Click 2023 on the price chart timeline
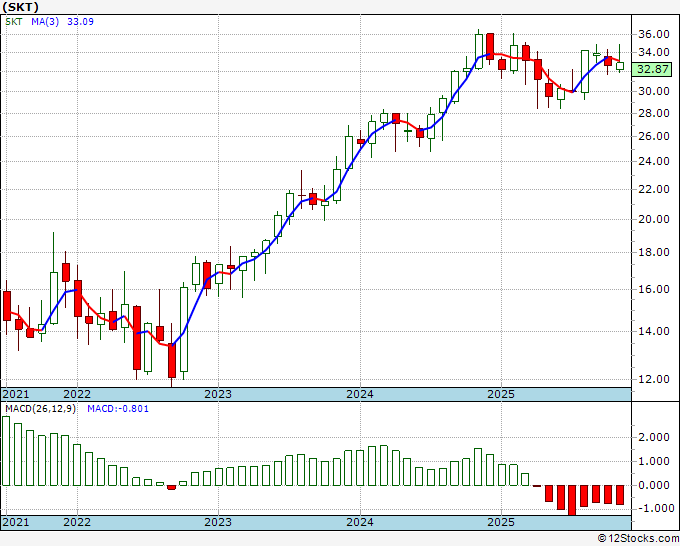This screenshot has width=680, height=546. [x=218, y=394]
